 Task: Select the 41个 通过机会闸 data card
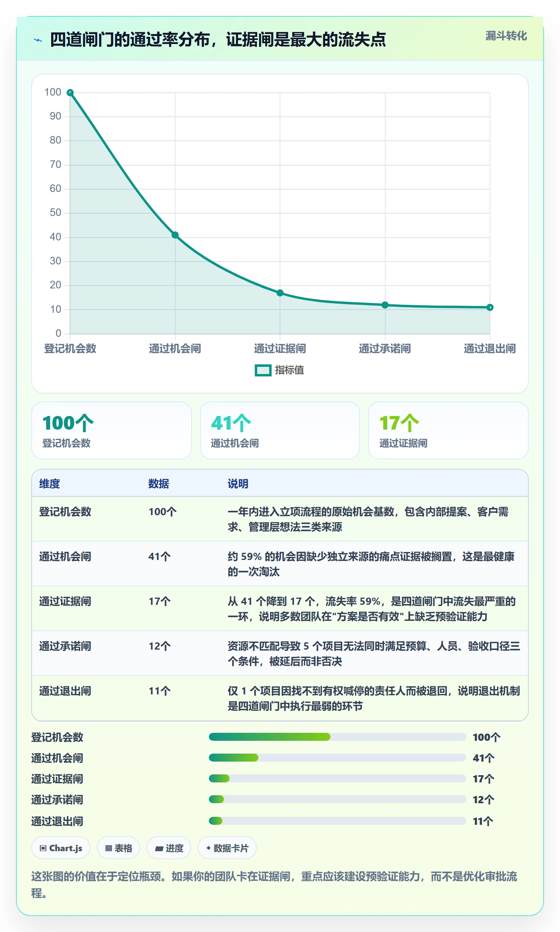(x=280, y=430)
